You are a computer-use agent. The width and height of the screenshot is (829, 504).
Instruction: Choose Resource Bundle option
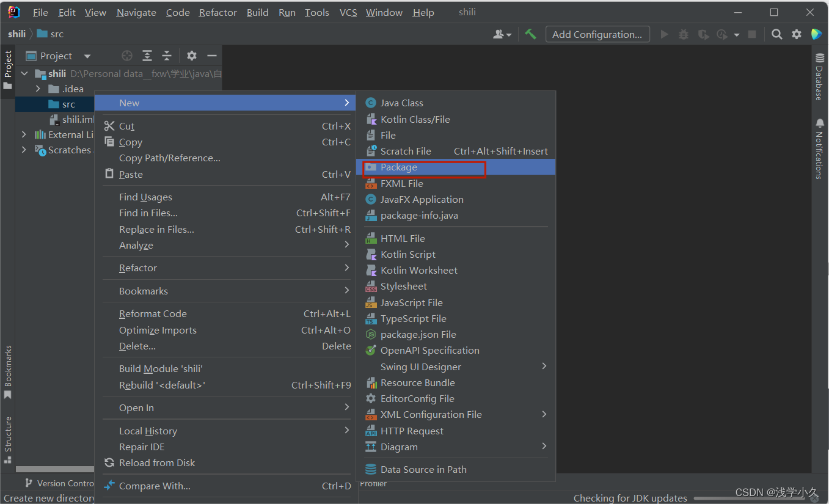click(455, 382)
